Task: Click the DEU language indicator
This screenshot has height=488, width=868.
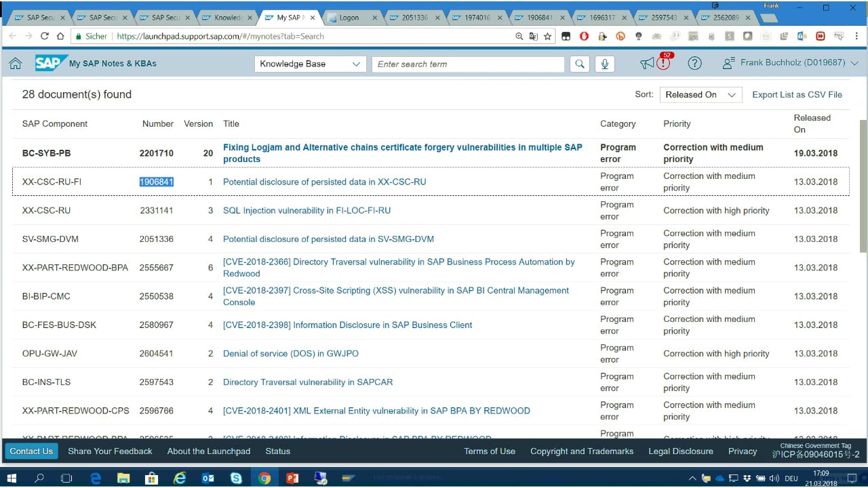Action: tap(791, 479)
